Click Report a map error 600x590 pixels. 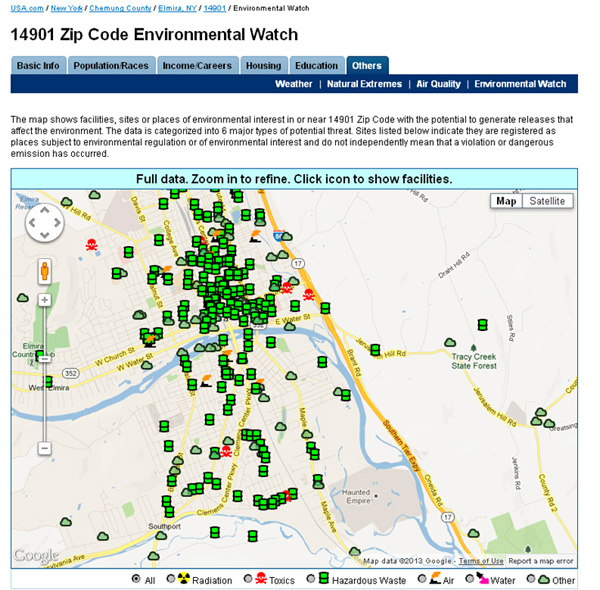541,561
